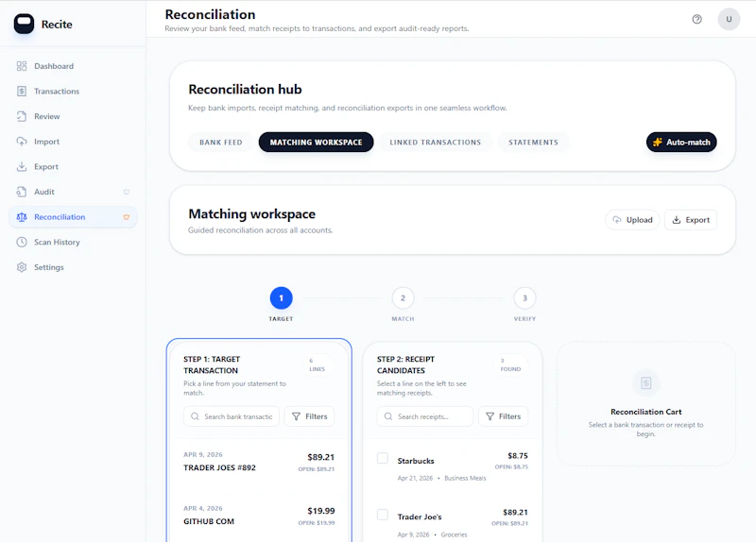Click the $8.75 Starbucks amount
Viewport: 756px width, 542px height.
click(518, 456)
